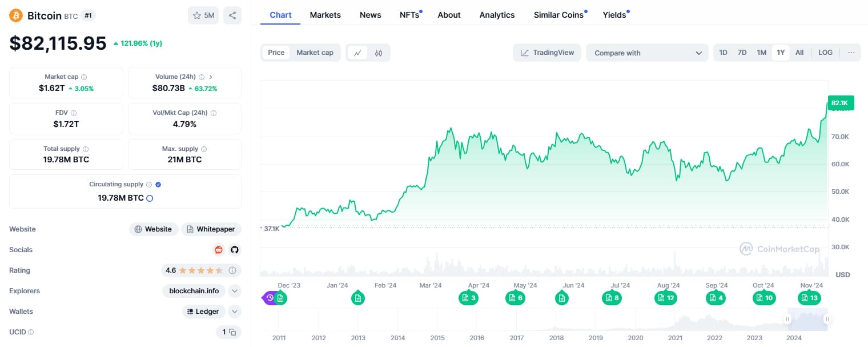Open the Whitepaper link

[x=211, y=229]
